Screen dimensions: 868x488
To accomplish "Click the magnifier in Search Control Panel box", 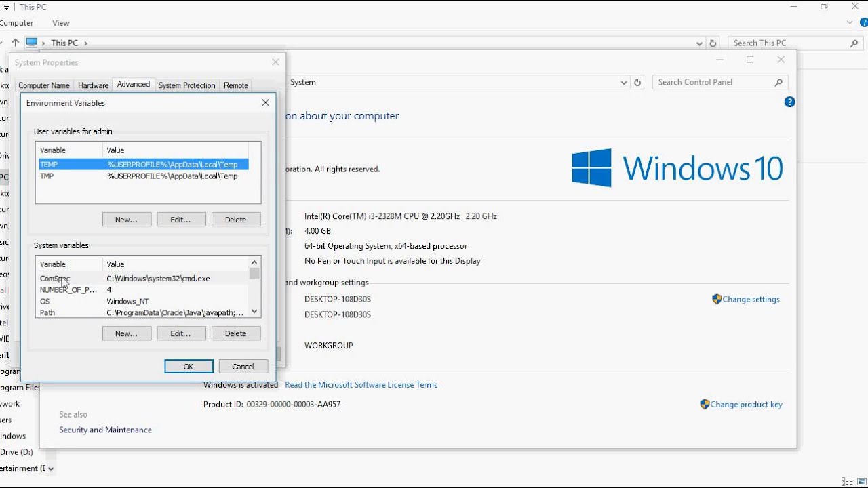I will tap(778, 83).
